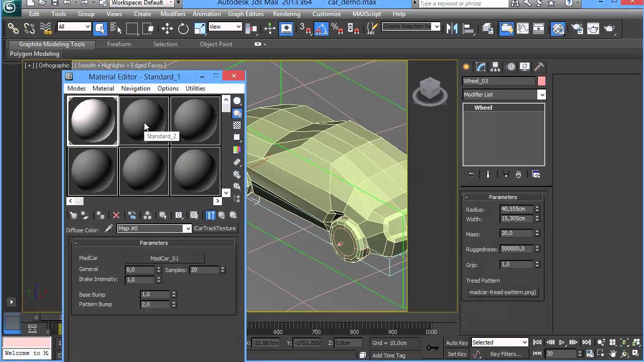Toggle the checkered Background in sample slot

coord(237,125)
